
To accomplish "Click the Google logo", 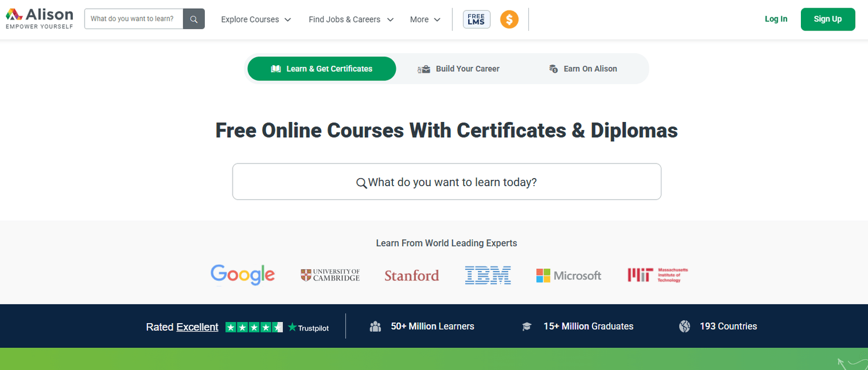I will pyautogui.click(x=242, y=275).
